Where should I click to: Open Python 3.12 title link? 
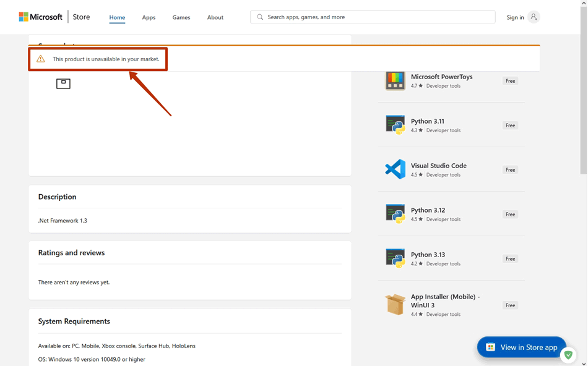pyautogui.click(x=428, y=210)
